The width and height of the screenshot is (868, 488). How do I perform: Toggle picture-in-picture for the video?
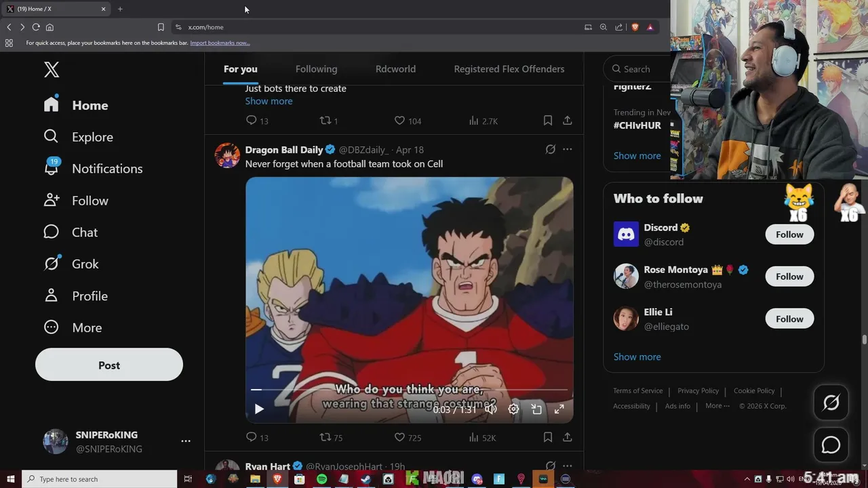536,409
